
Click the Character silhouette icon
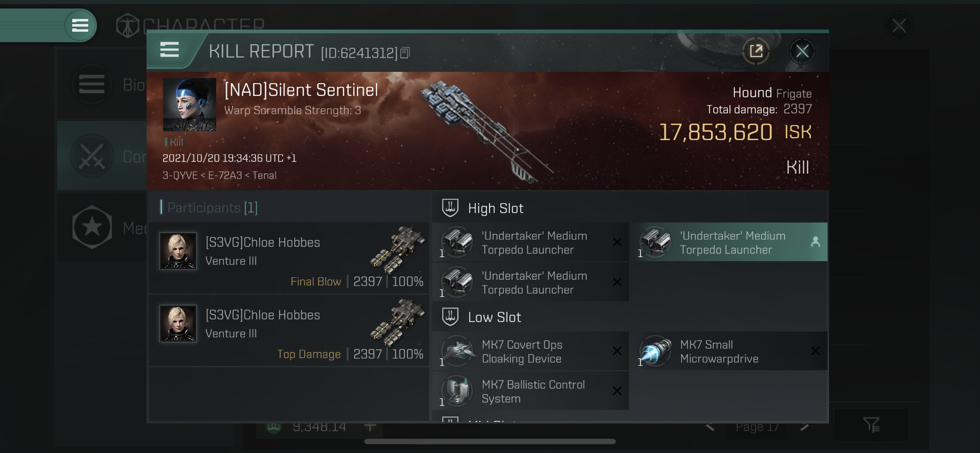click(x=128, y=26)
